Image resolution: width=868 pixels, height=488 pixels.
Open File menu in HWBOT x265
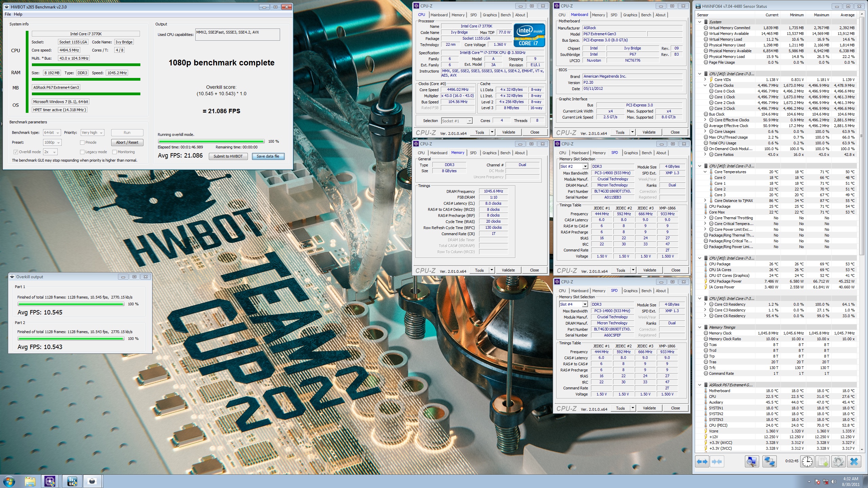(x=8, y=14)
